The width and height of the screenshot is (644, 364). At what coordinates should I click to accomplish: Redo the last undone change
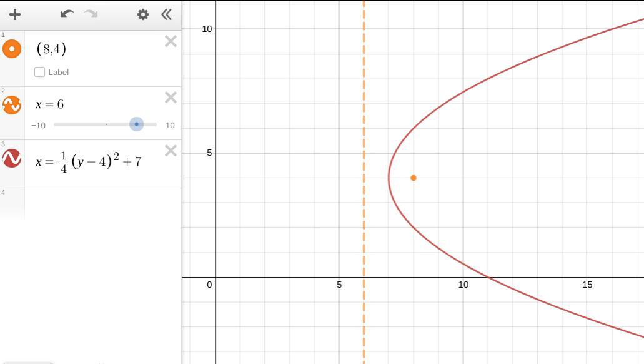coord(91,14)
